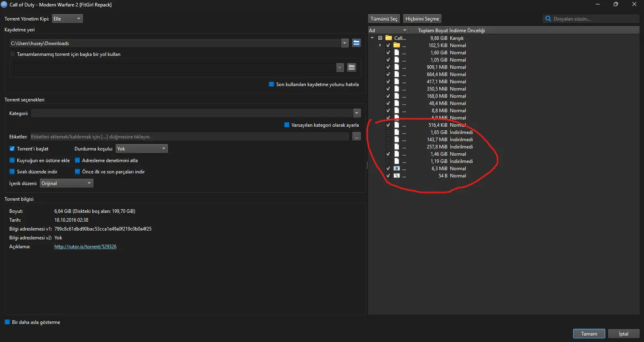Open the 'İçerik düzeni' dropdown

[66, 183]
